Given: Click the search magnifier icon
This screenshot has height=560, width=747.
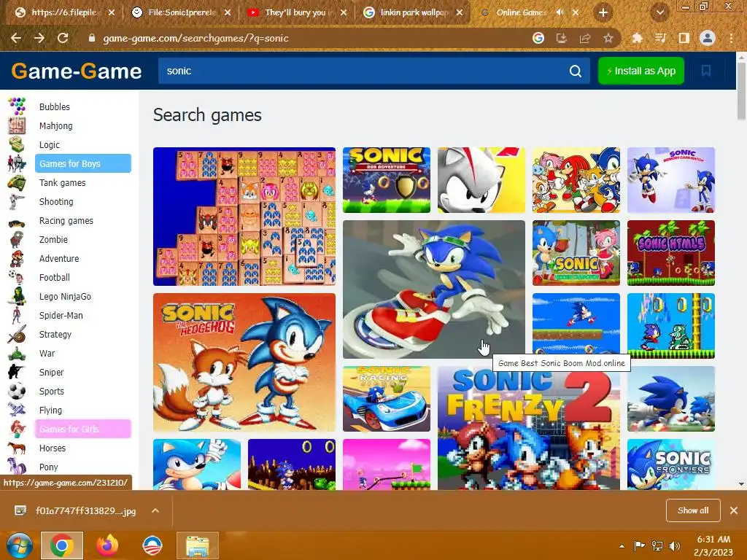Looking at the screenshot, I should (576, 71).
